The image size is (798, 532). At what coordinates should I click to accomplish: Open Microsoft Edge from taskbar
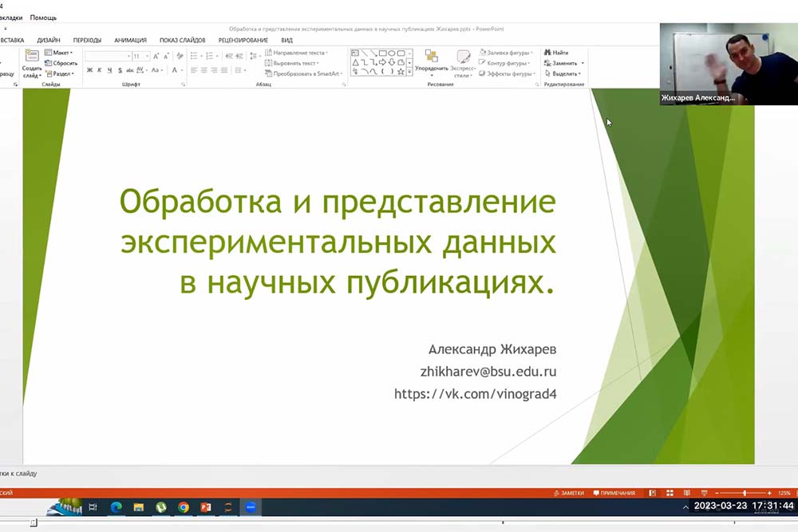[x=116, y=506]
